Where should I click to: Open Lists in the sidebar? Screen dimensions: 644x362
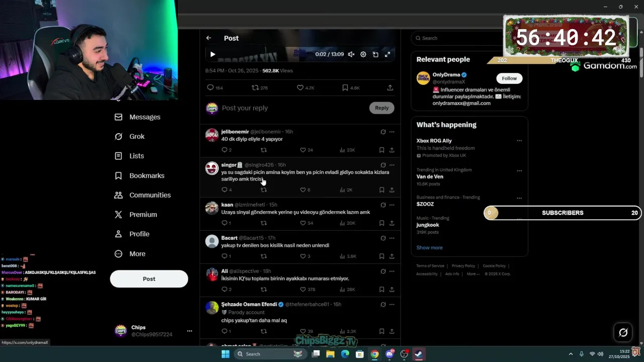pos(129,156)
